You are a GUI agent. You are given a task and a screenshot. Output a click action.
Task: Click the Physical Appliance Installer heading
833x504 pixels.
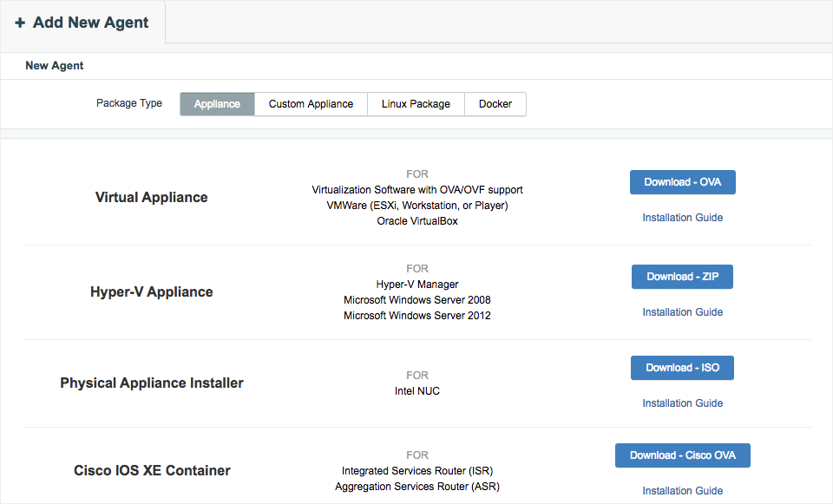click(152, 383)
